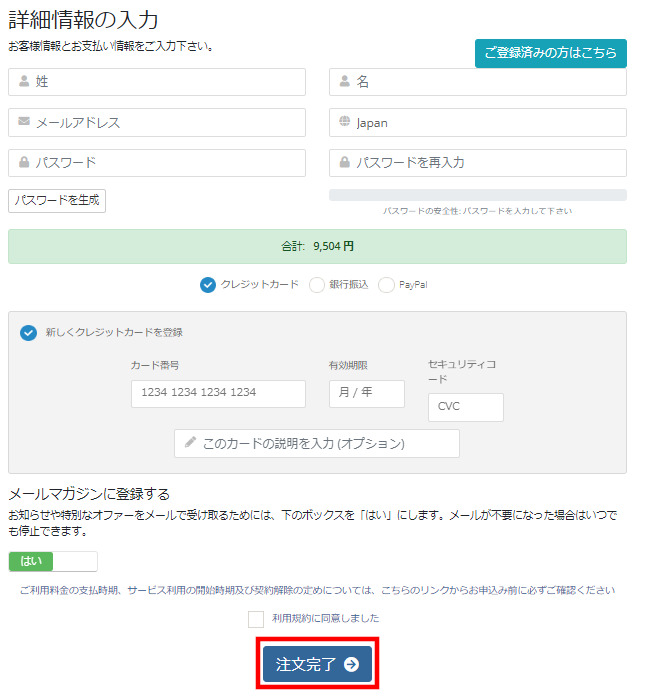Image resolution: width=649 pixels, height=697 pixels.
Task: Click the person icon in 名 field
Action: [x=345, y=81]
